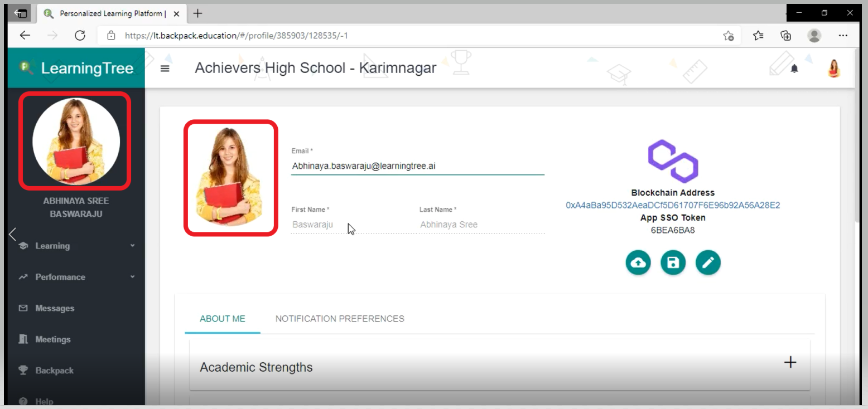The image size is (868, 409).
Task: Open the notifications bell icon
Action: tap(794, 69)
